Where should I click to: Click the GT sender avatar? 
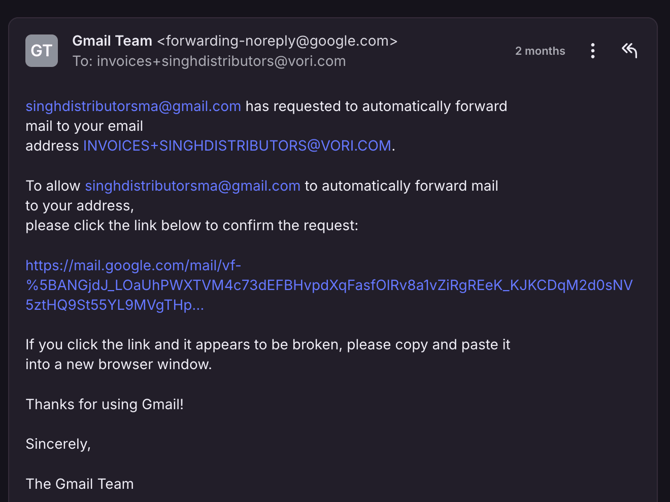42,51
